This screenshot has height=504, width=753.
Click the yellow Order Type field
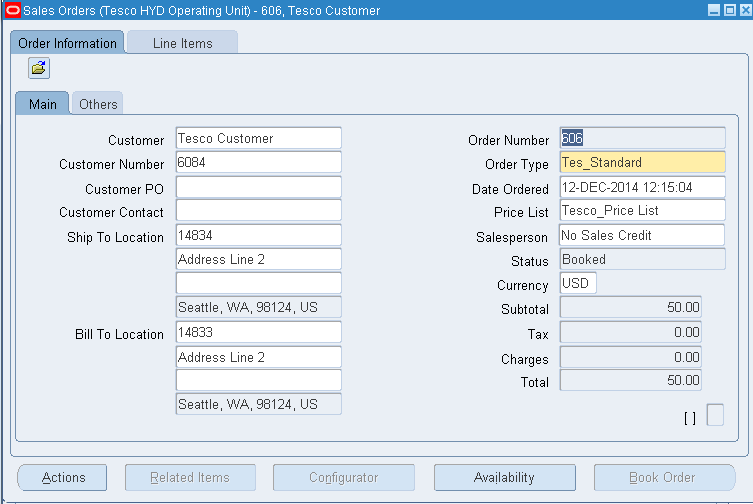643,162
